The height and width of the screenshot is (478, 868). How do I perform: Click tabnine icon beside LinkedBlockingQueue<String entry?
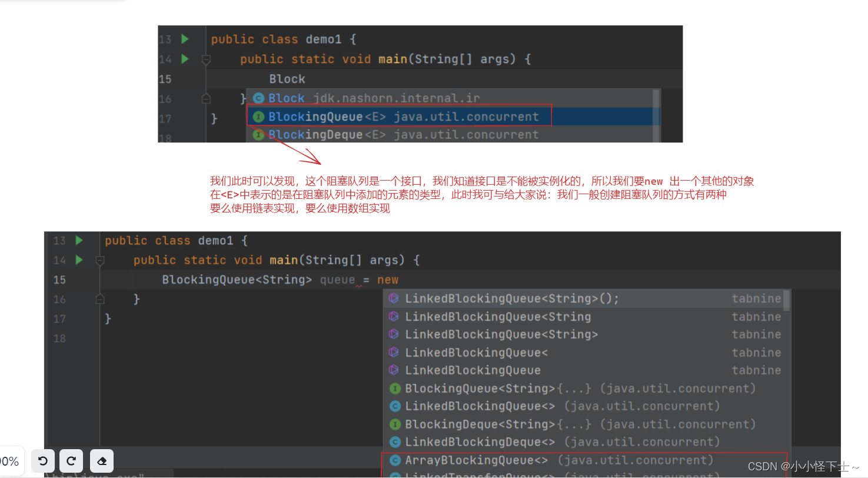pos(394,317)
